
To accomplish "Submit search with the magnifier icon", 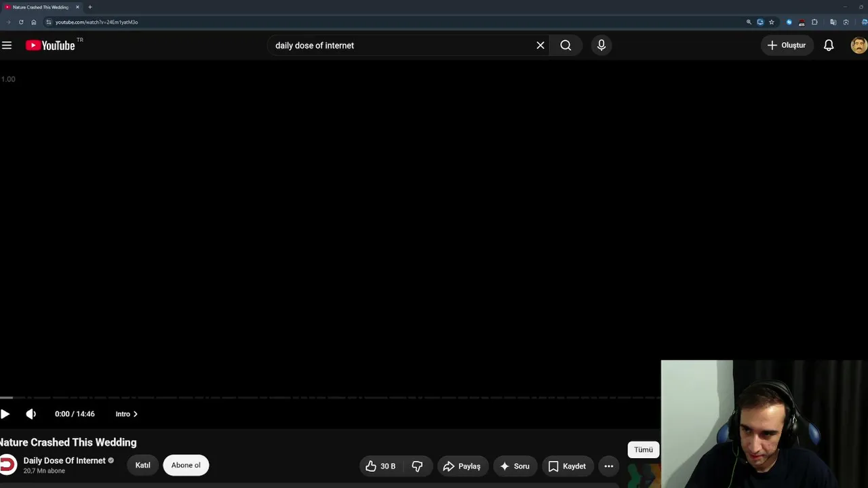I will click(x=566, y=45).
